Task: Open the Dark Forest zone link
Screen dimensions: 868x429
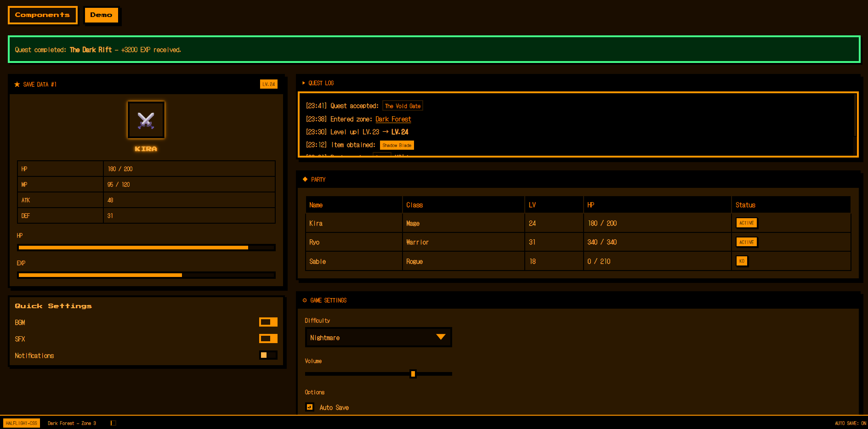Action: click(393, 119)
